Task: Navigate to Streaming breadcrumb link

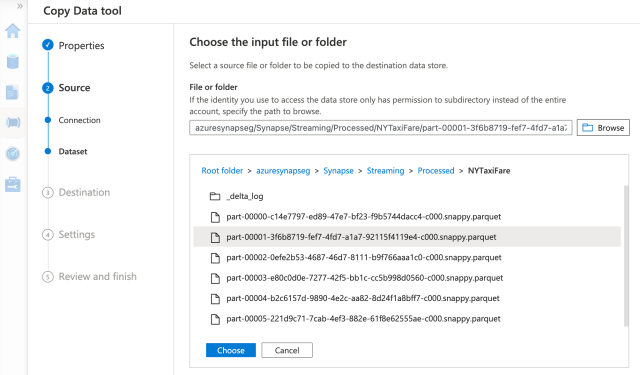Action: [x=385, y=171]
